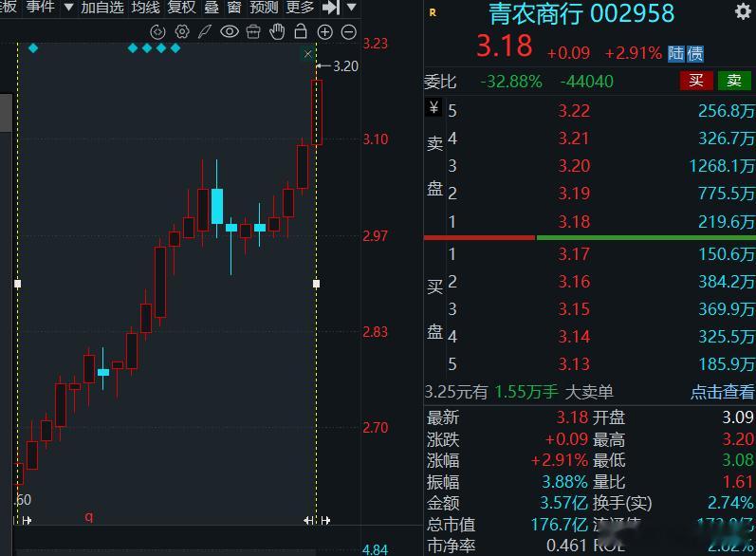Click the 债 tag badge
The height and width of the screenshot is (556, 756).
[694, 53]
